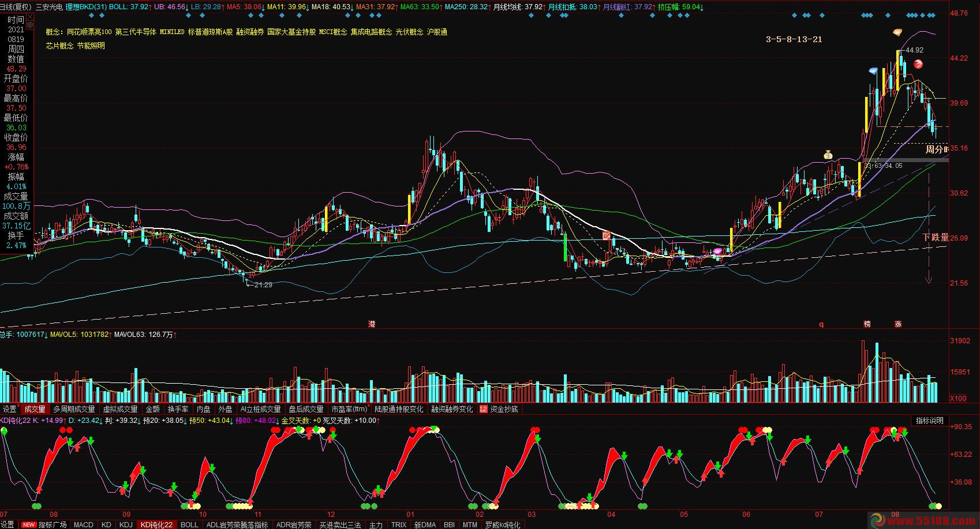Screen dimensions: 980x529
Task: Click the 周分 label on the chart
Action: [936, 149]
